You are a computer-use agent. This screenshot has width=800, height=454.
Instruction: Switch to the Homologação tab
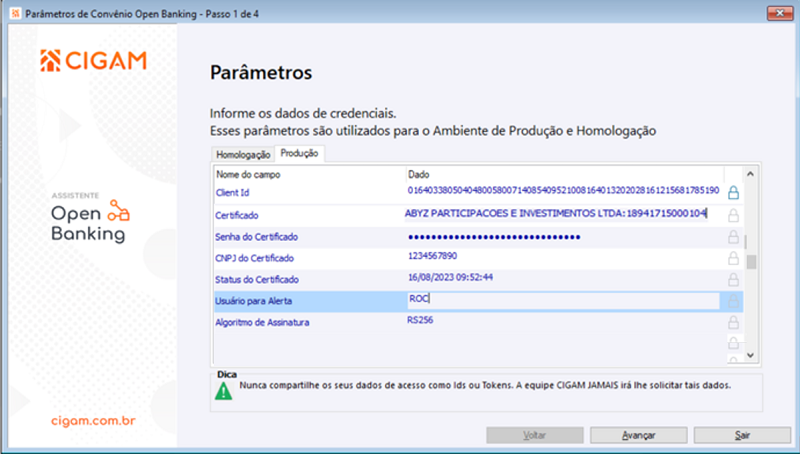(243, 155)
